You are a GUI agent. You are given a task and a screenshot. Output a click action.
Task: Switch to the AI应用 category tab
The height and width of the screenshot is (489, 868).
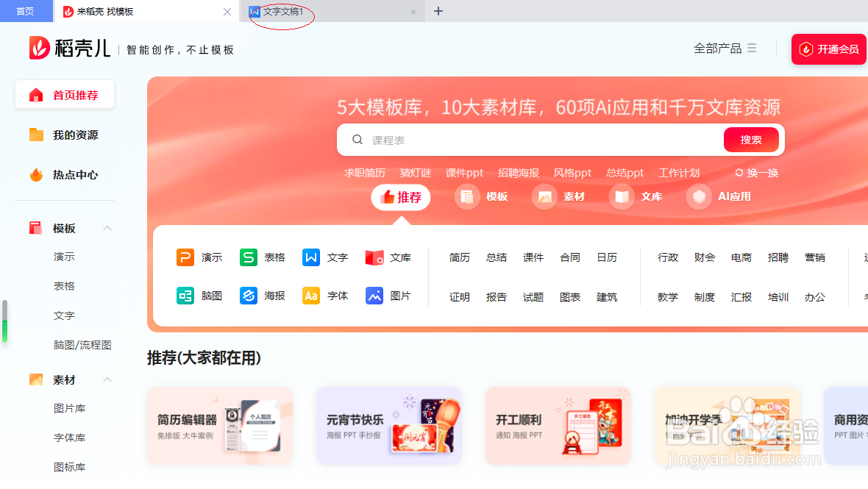[x=719, y=196]
